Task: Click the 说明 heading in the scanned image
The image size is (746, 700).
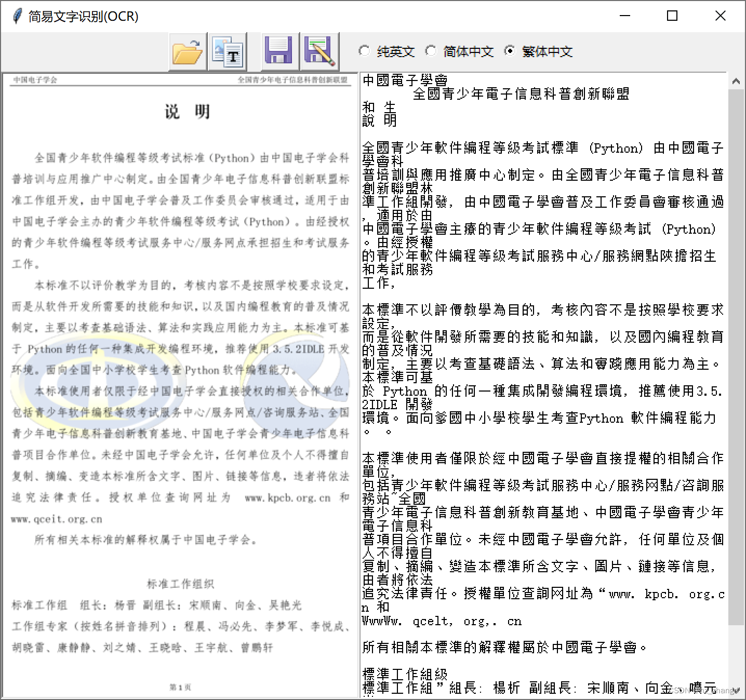Action: click(x=187, y=112)
